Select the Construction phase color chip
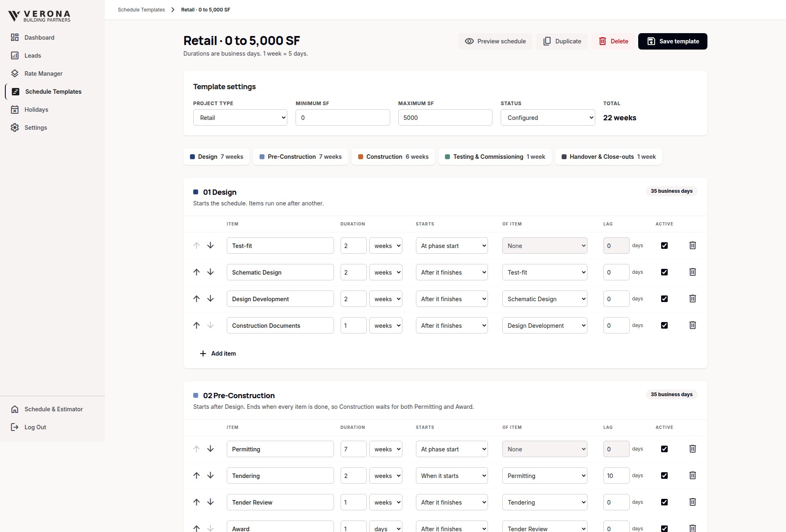 pos(393,157)
